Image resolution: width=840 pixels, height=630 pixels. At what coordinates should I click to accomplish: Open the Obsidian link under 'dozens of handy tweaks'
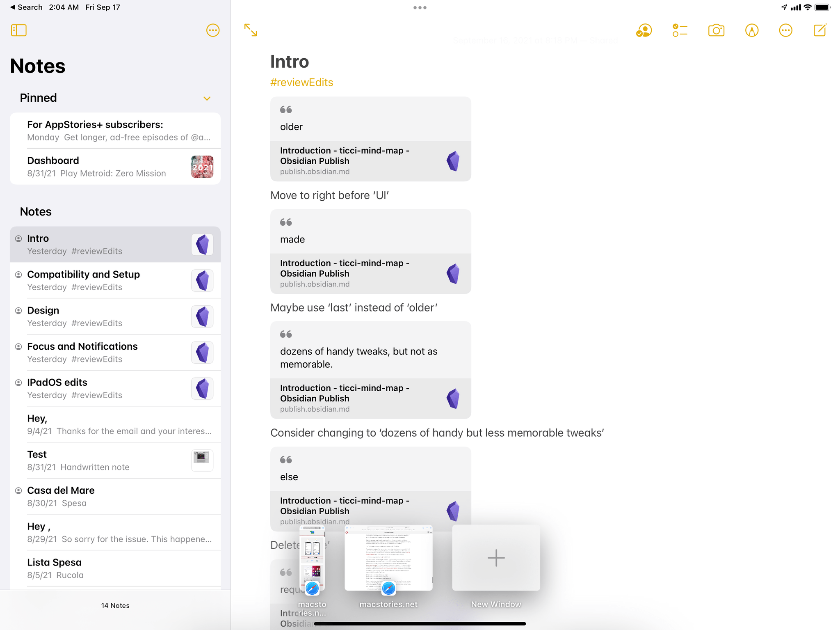370,399
